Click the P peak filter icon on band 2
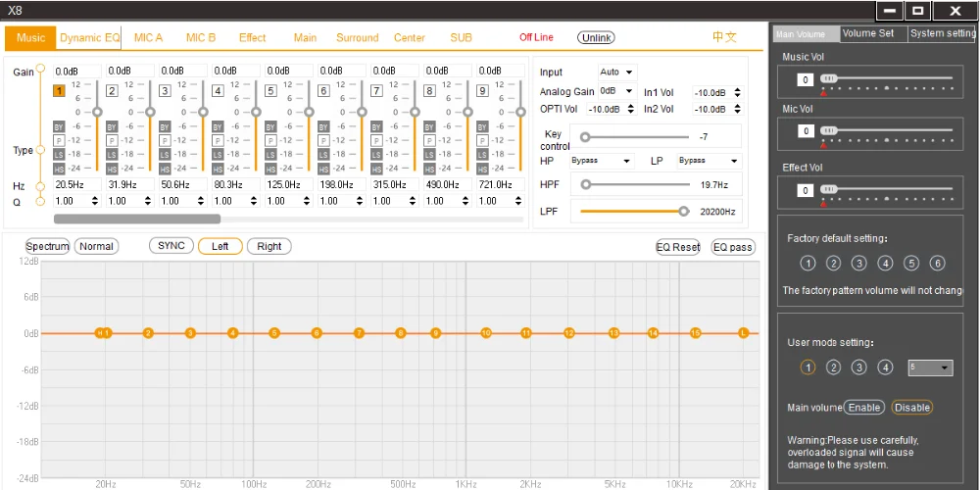The image size is (980, 490). (112, 141)
